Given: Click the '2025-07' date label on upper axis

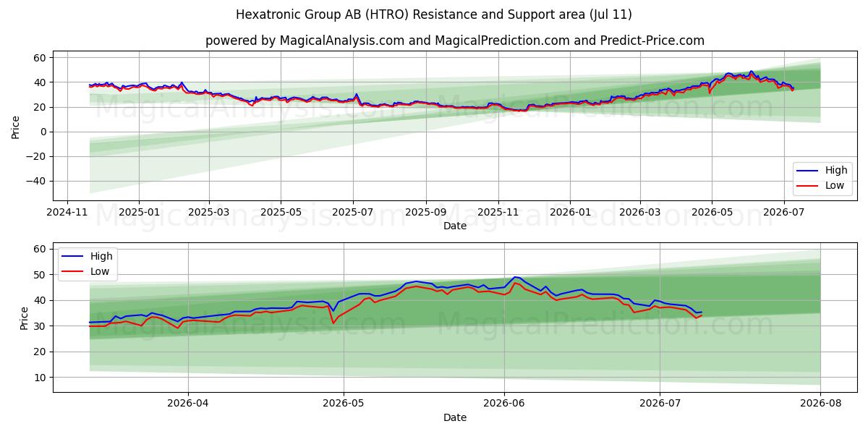Looking at the screenshot, I should (x=352, y=213).
